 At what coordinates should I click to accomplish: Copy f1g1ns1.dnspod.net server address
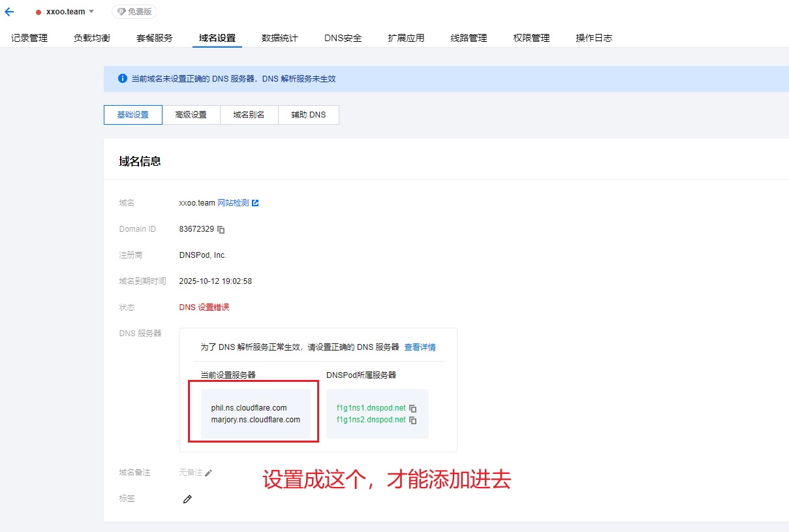click(x=412, y=408)
